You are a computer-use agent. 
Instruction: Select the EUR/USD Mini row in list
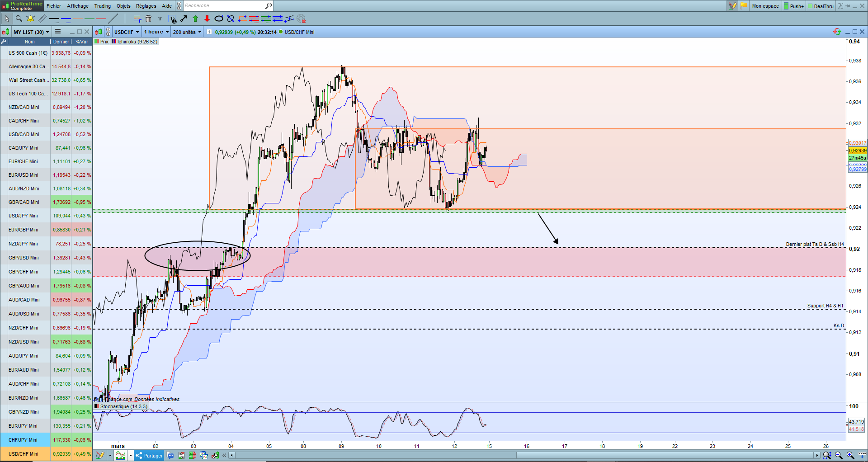[46, 175]
